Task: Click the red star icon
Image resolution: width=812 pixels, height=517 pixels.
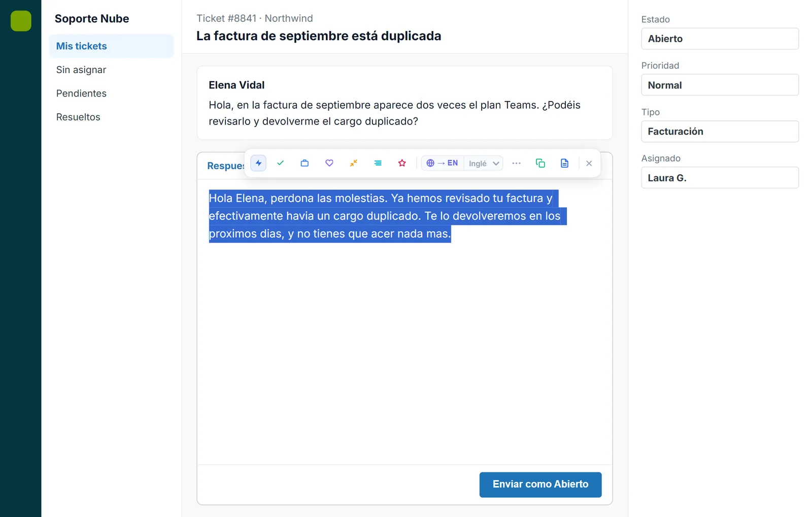Action: [402, 163]
